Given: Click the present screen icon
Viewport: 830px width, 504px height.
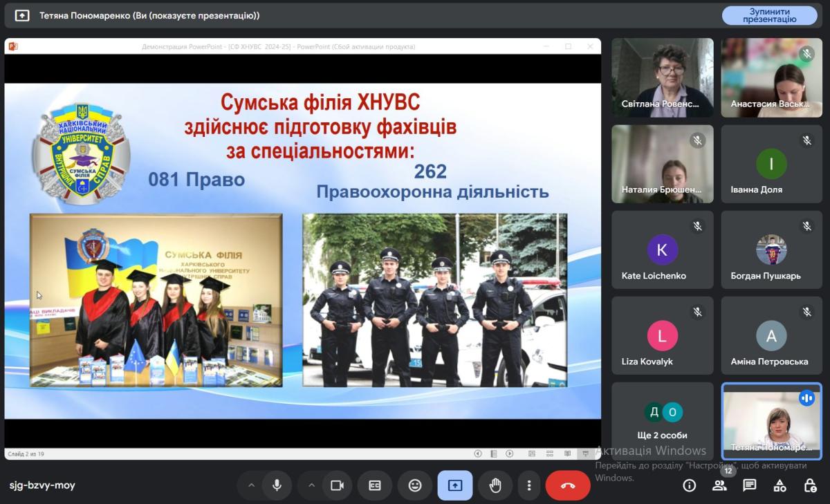Looking at the screenshot, I should (x=454, y=485).
